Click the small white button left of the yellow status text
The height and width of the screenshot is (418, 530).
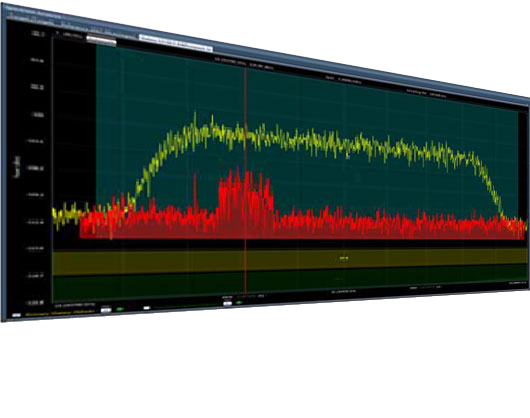click(x=16, y=315)
